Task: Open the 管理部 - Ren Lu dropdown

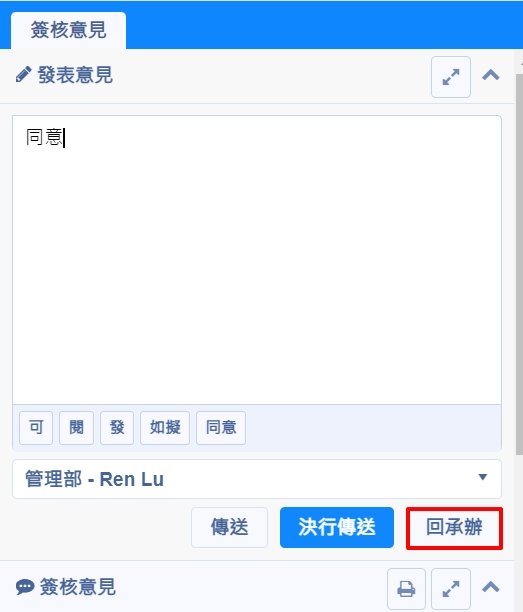Action: [257, 479]
